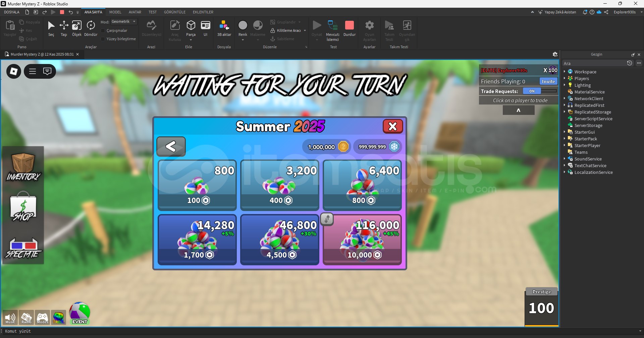Viewport: 644px width, 338px height.
Task: Open the Mod Geometrik dropdown
Action: click(123, 22)
